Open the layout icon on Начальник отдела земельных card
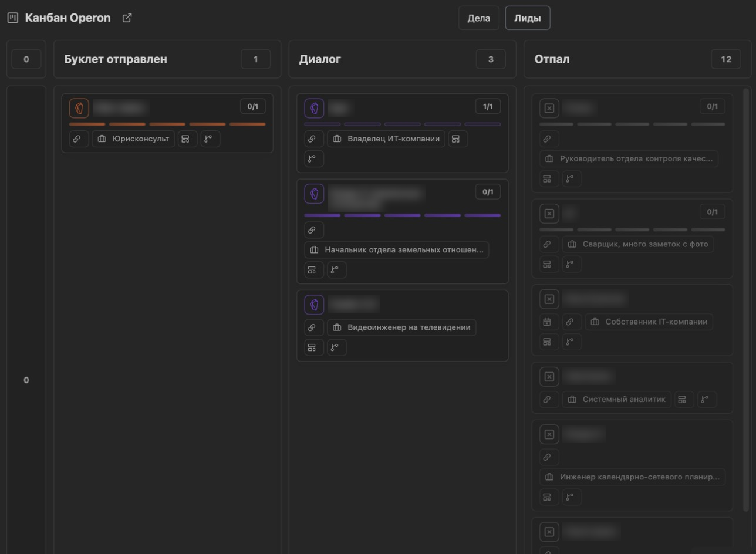 click(314, 270)
